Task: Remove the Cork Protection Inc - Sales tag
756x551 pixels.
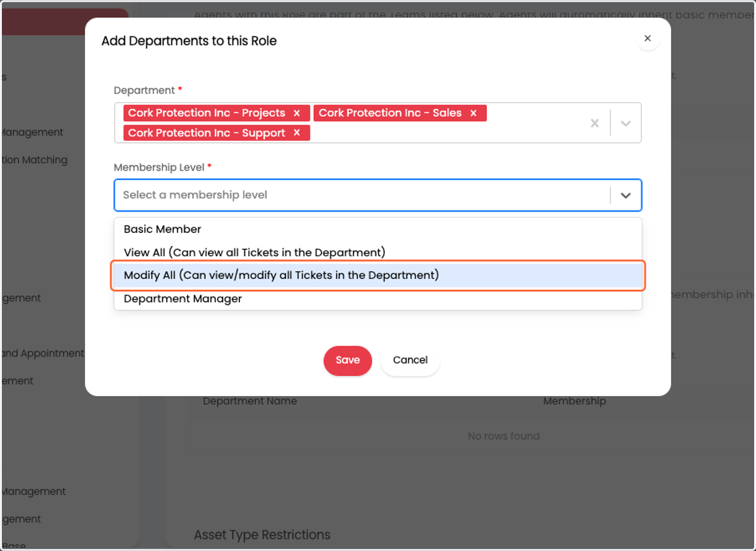Action: (x=473, y=113)
